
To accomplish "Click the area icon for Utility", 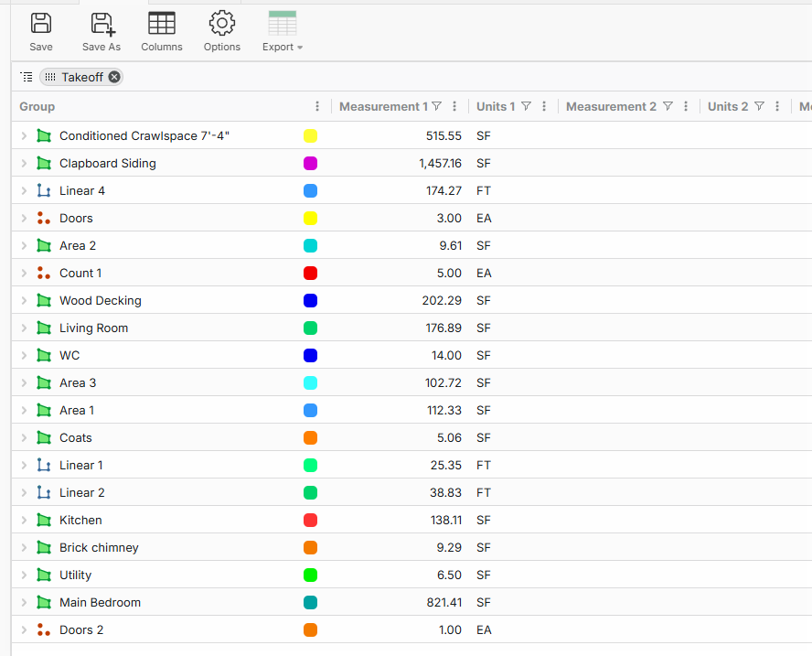I will tap(44, 575).
